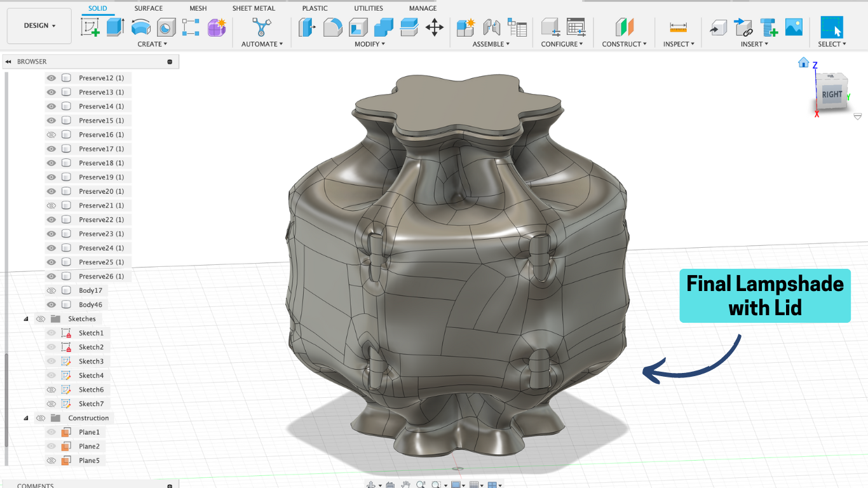Click the Extrude tool icon
The width and height of the screenshot is (868, 488).
point(115,27)
